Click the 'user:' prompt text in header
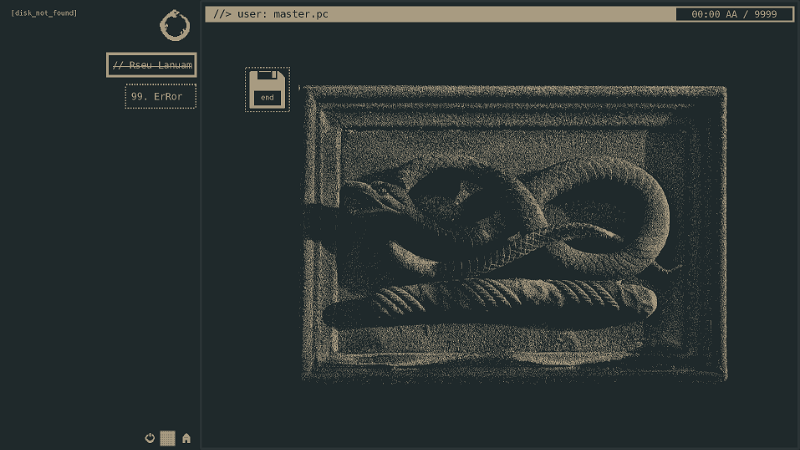 (253, 15)
